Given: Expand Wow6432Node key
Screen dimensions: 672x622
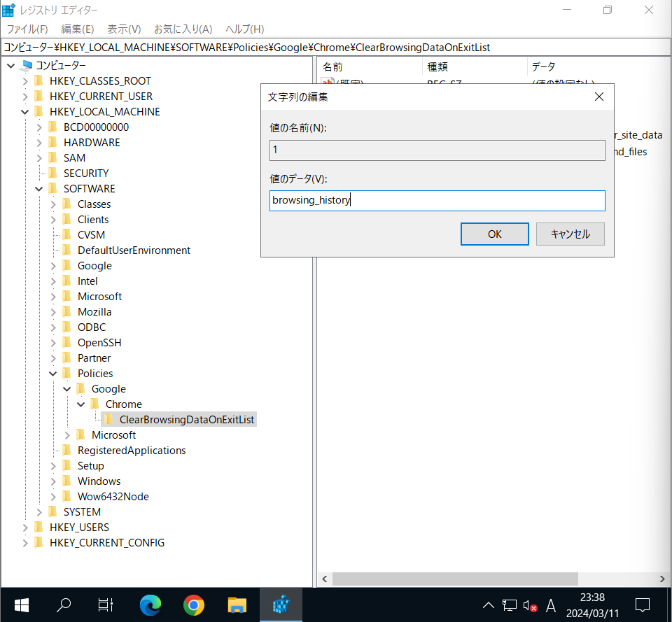Looking at the screenshot, I should (x=52, y=497).
